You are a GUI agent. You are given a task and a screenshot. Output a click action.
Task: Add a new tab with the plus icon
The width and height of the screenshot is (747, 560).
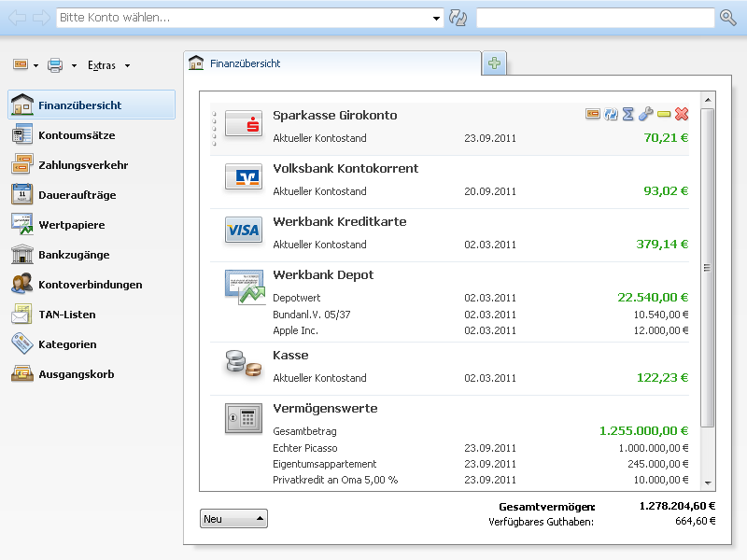[x=495, y=63]
